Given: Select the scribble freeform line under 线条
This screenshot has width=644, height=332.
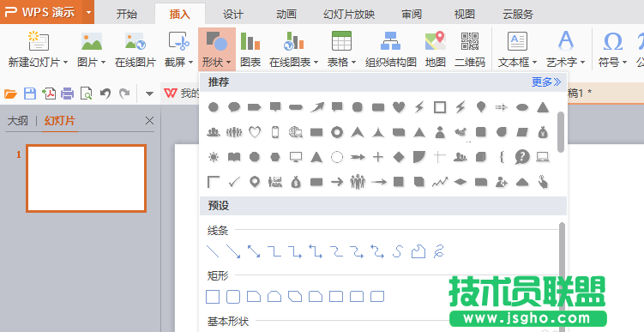Looking at the screenshot, I should (439, 251).
